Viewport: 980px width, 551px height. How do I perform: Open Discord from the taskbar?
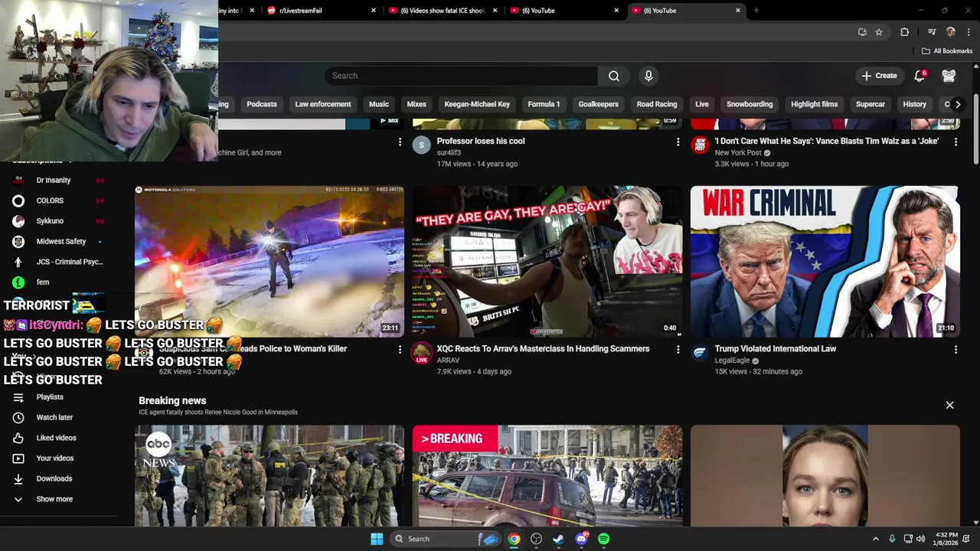pos(582,539)
